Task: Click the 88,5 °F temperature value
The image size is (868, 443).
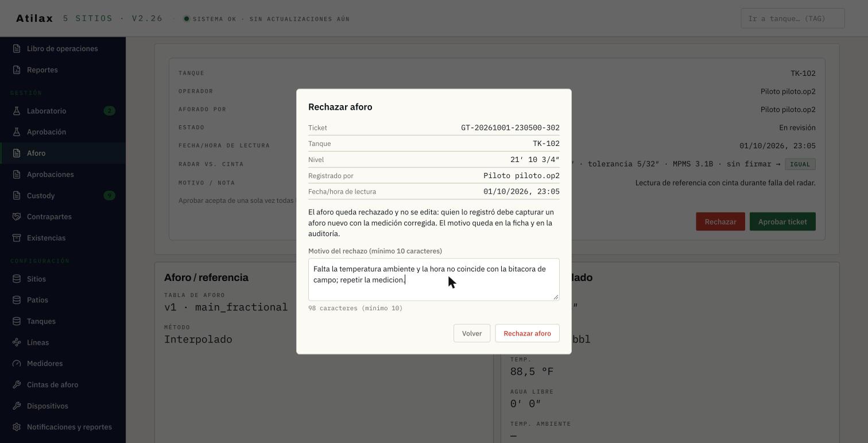Action: [532, 372]
